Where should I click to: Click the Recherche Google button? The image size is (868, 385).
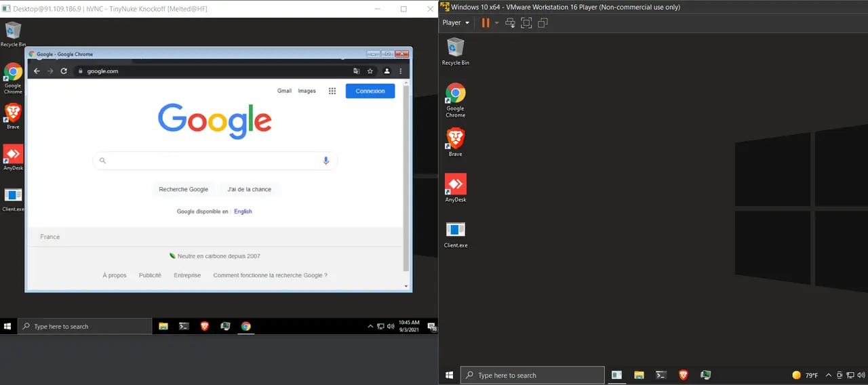click(183, 189)
